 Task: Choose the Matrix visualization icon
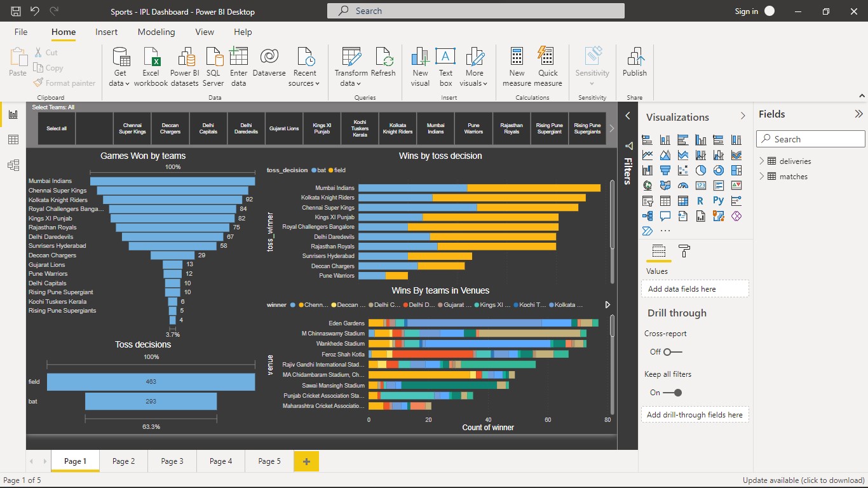click(683, 201)
